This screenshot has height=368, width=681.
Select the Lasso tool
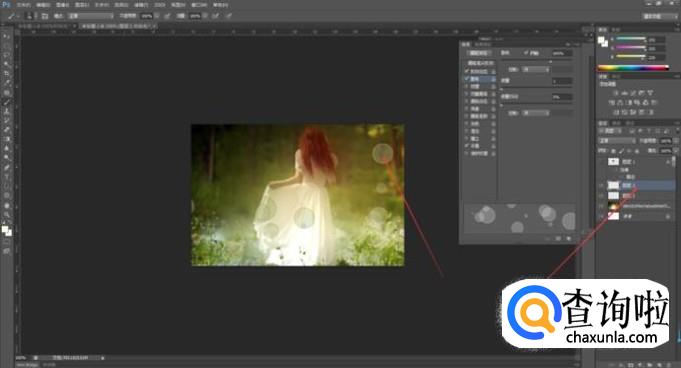coord(7,55)
